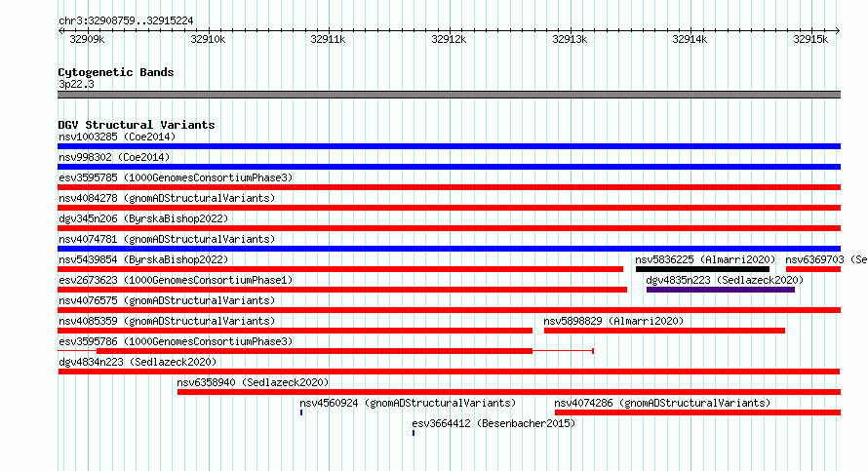Select the nsv5836225 (Almarri2020) label

[x=705, y=259]
